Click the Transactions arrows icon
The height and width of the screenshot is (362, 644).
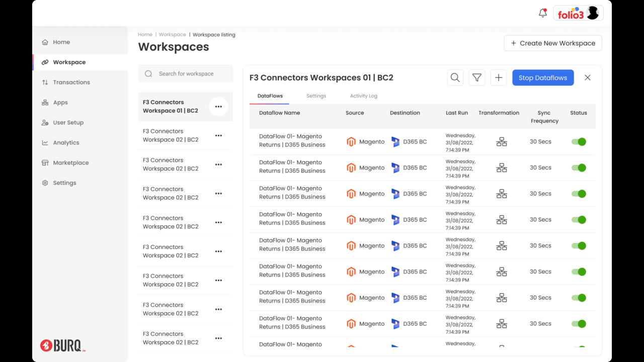(x=45, y=82)
